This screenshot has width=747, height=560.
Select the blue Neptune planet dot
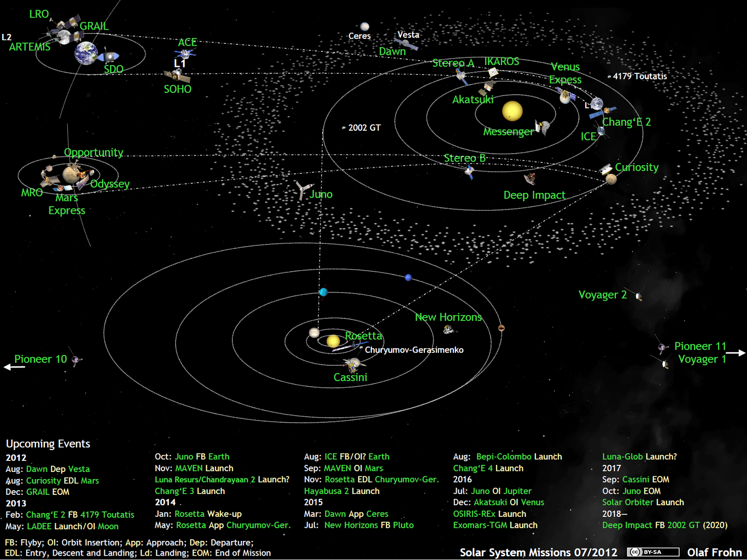point(408,278)
